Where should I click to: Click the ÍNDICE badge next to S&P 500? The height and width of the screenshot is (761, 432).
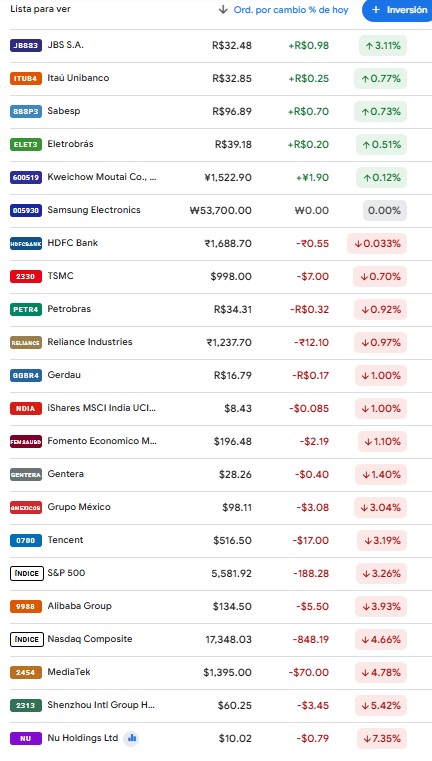[27, 574]
